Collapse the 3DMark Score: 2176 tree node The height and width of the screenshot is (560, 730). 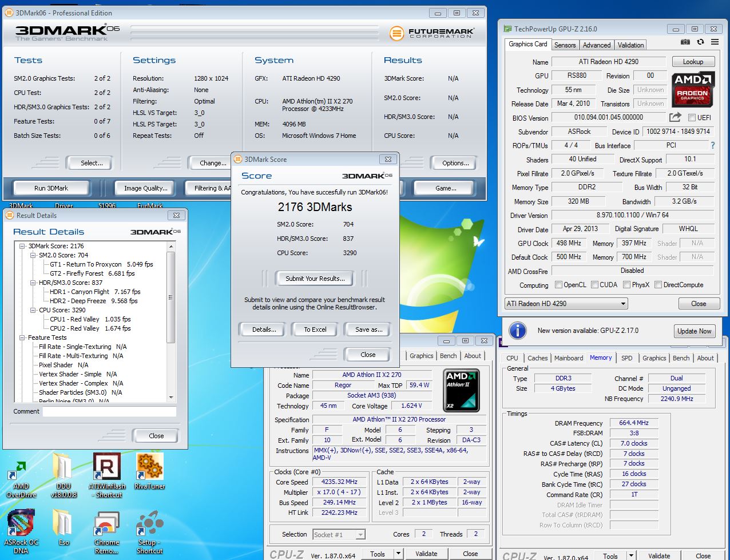[22, 246]
